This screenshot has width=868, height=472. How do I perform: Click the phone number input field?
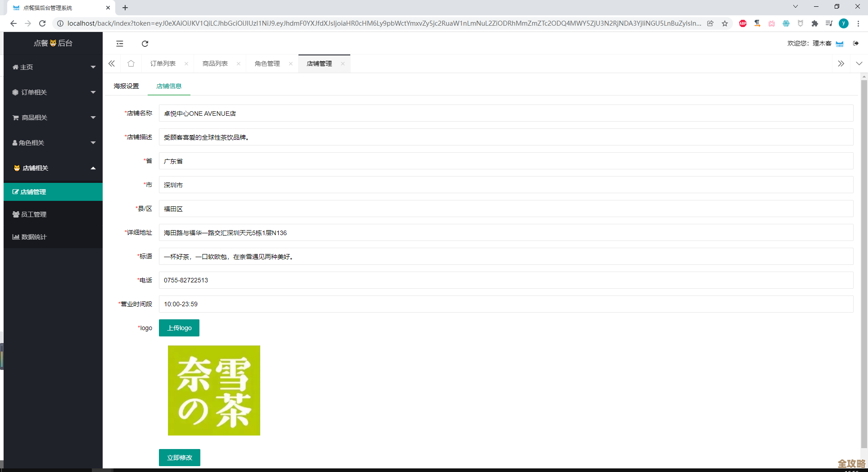[x=315, y=280]
